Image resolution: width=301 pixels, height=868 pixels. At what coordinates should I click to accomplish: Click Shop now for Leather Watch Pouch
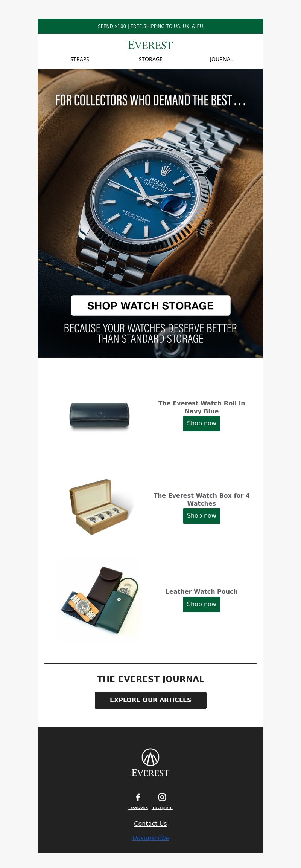click(x=202, y=604)
